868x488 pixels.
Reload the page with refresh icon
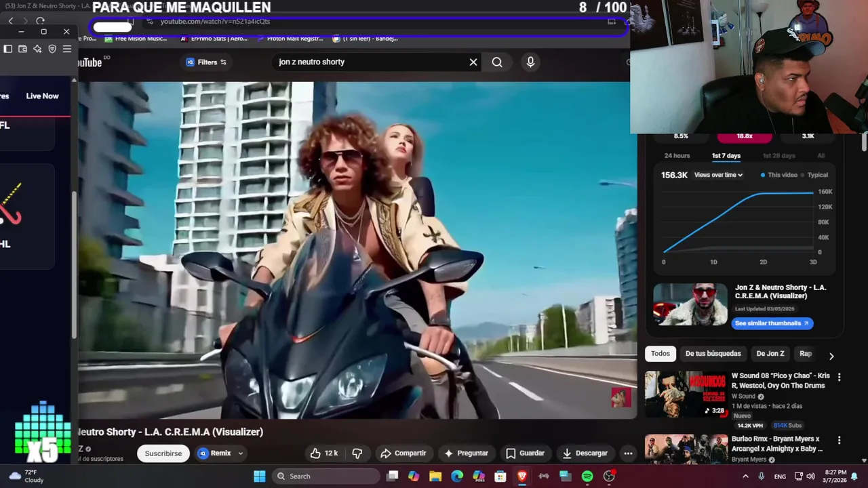click(40, 21)
